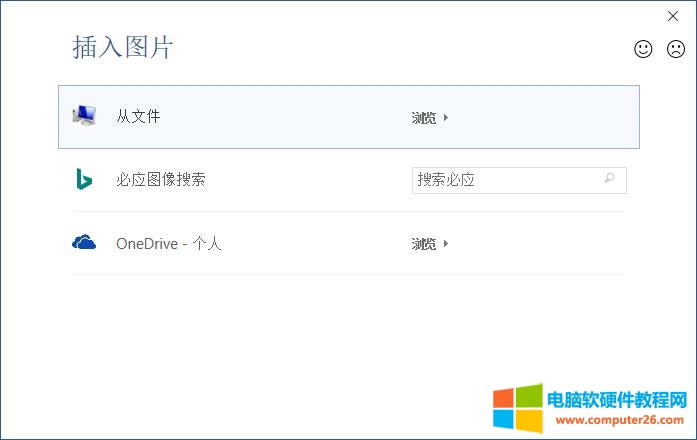Click 浏览 in the 从文件 row
Screen dimensions: 697x440
(424, 117)
